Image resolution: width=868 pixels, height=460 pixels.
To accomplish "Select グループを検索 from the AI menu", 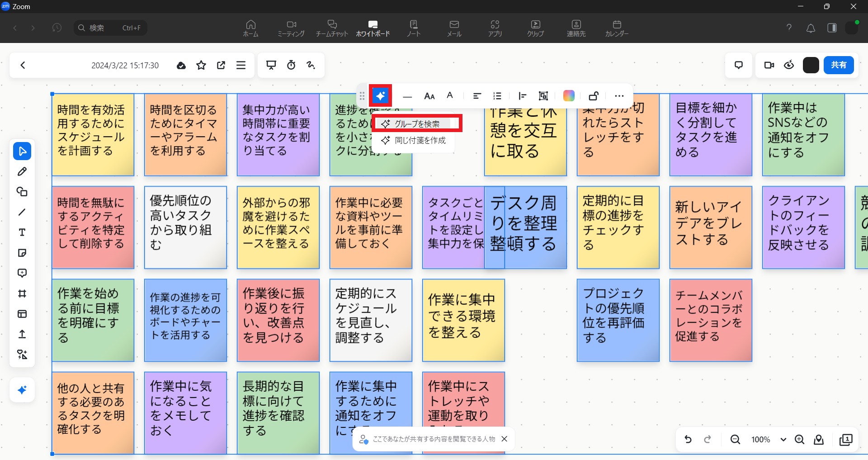I will [x=416, y=123].
